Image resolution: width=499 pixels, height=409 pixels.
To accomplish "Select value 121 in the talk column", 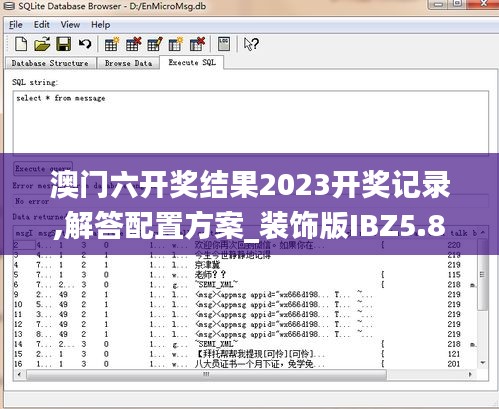I will 454,354.
